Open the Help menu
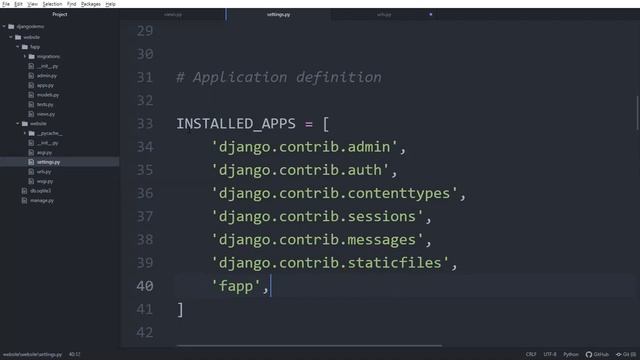Viewport: 640px width, 360px height. 110,4
